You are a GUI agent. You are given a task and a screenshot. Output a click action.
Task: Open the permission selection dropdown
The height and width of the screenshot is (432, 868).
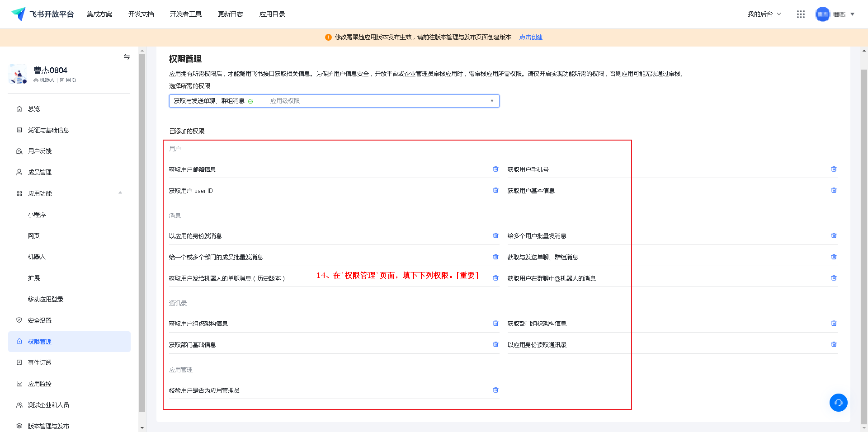click(334, 101)
